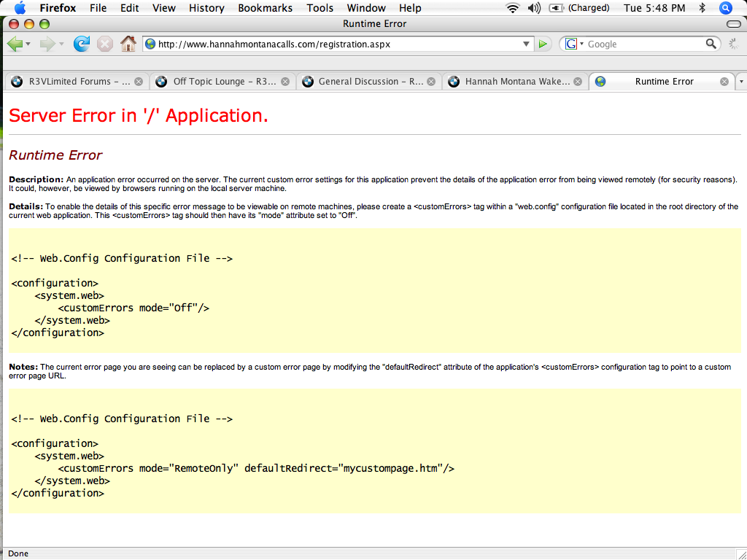Reload the current page
The width and height of the screenshot is (747, 560).
coord(82,44)
